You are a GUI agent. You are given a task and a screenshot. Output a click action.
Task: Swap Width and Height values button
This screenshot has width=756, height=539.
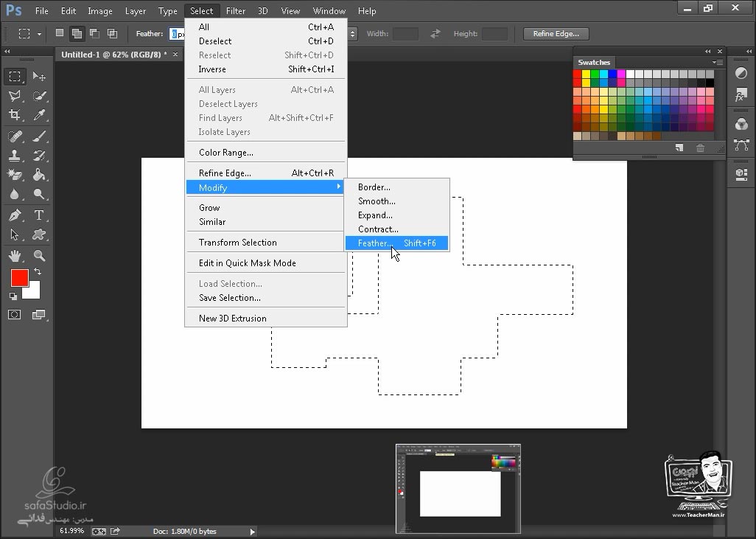click(435, 34)
